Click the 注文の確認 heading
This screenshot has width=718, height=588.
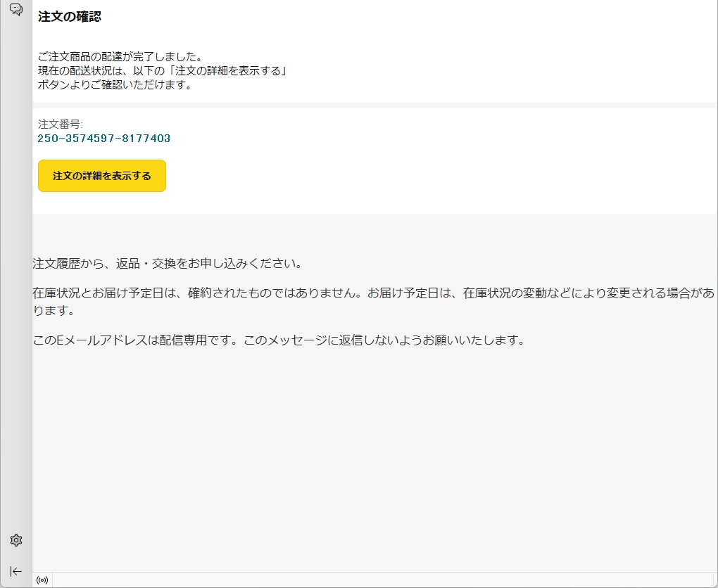70,17
